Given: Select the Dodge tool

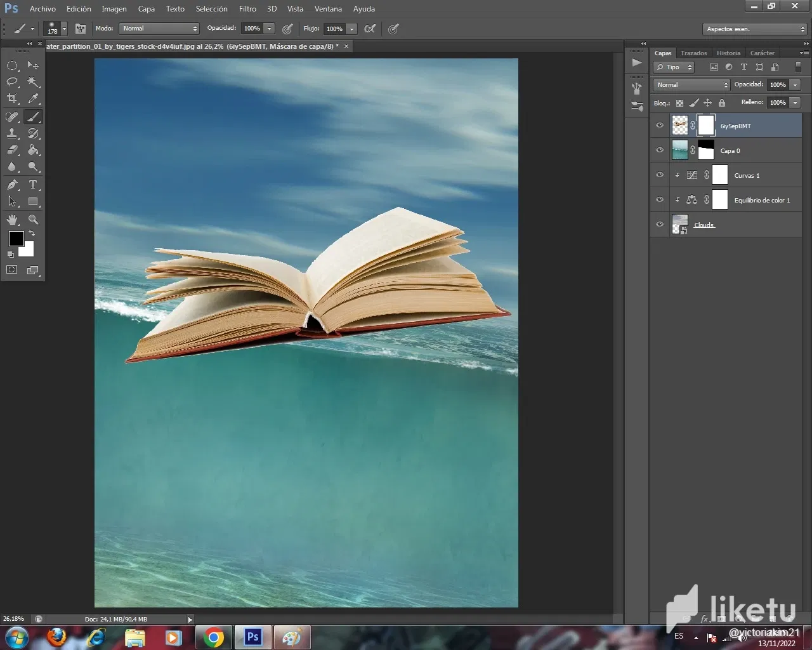Looking at the screenshot, I should click(33, 167).
